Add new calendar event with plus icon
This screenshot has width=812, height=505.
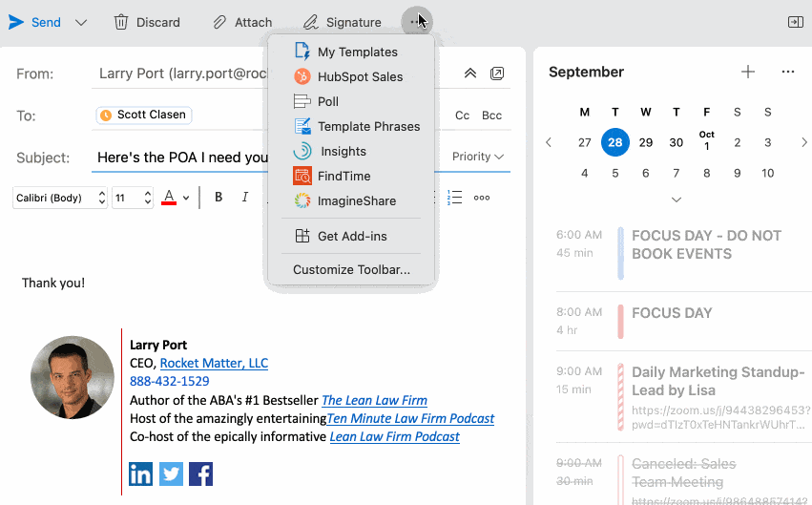748,72
